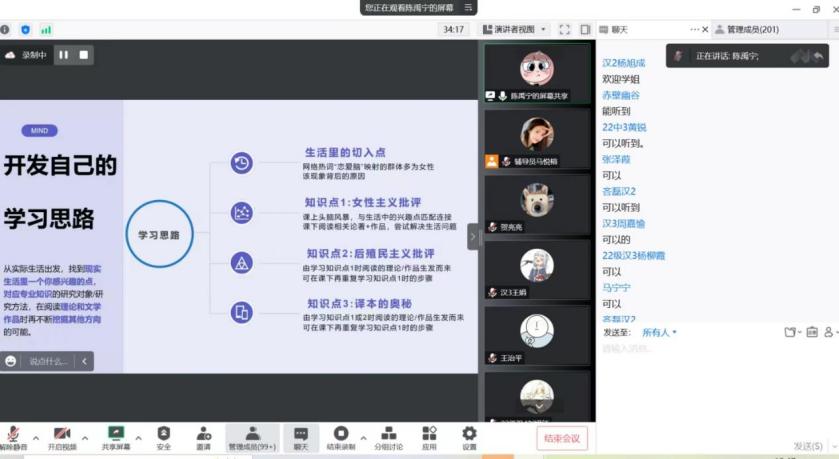The height and width of the screenshot is (459, 839).
Task: Click sender name 22中3黄锐 in chat
Action: tap(624, 127)
